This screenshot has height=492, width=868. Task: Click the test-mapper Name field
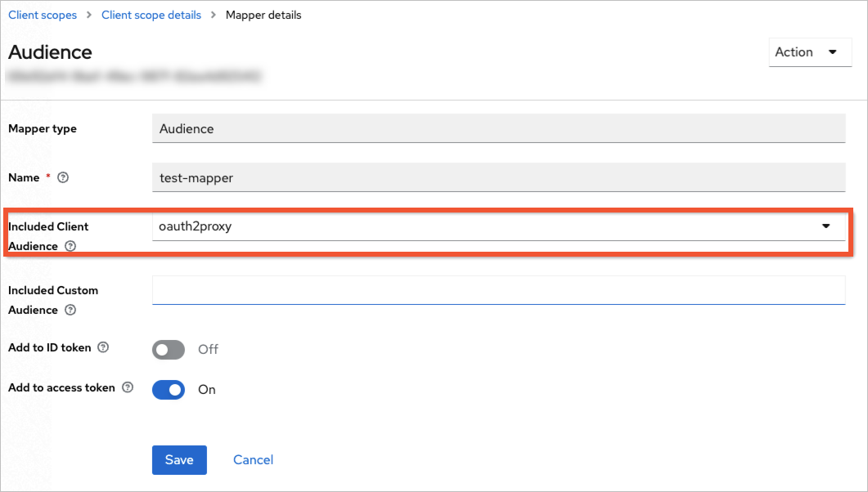click(x=498, y=177)
